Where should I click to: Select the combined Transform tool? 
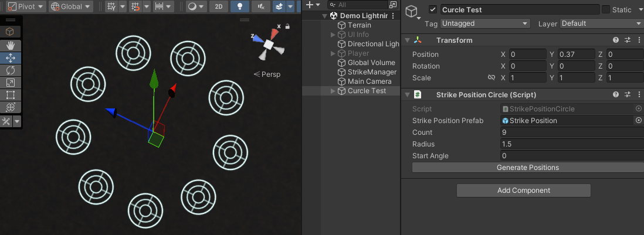click(x=11, y=107)
